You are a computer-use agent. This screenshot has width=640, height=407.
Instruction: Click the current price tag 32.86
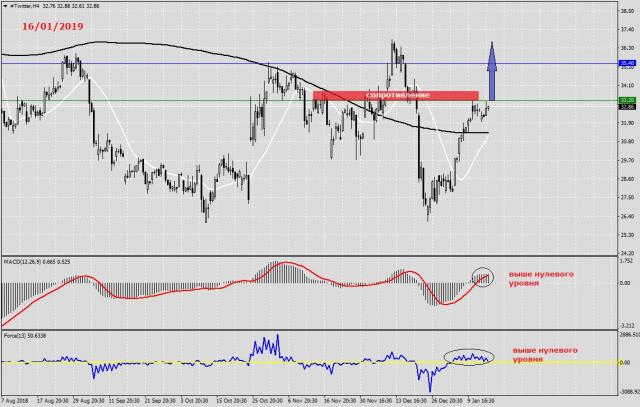point(627,107)
